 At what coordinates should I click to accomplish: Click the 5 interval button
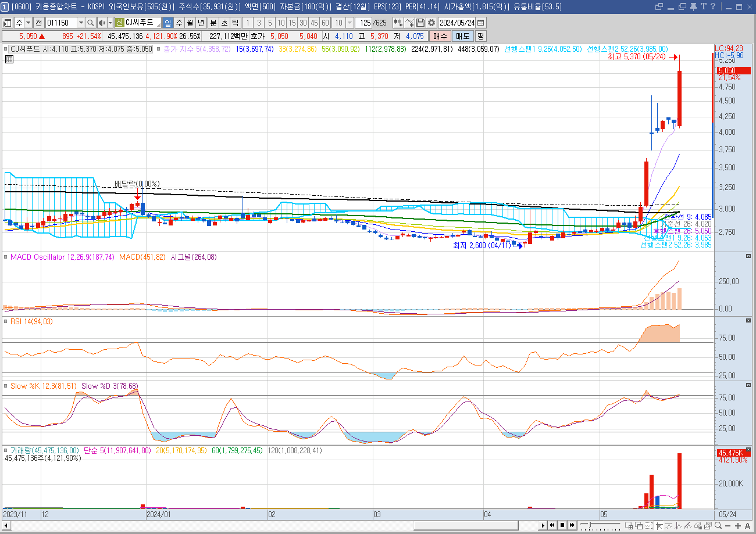(270, 23)
